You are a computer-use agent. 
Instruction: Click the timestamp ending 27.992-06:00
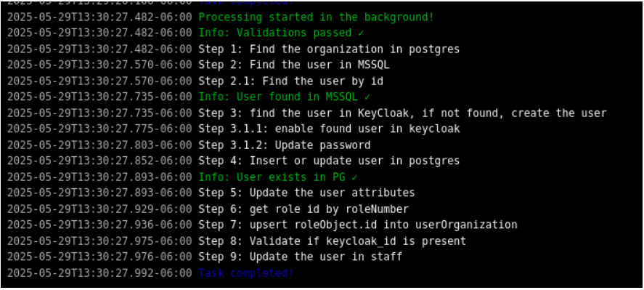click(99, 273)
